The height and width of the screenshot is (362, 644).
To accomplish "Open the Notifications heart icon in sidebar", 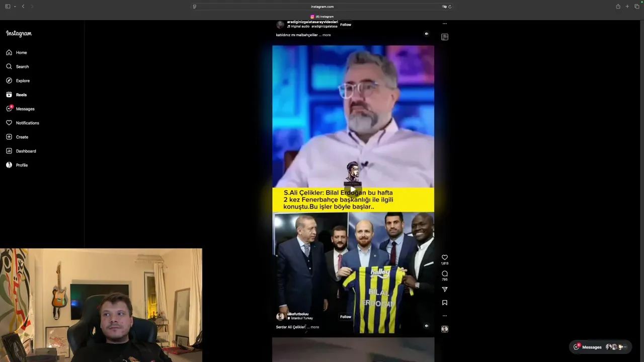I will (x=9, y=123).
